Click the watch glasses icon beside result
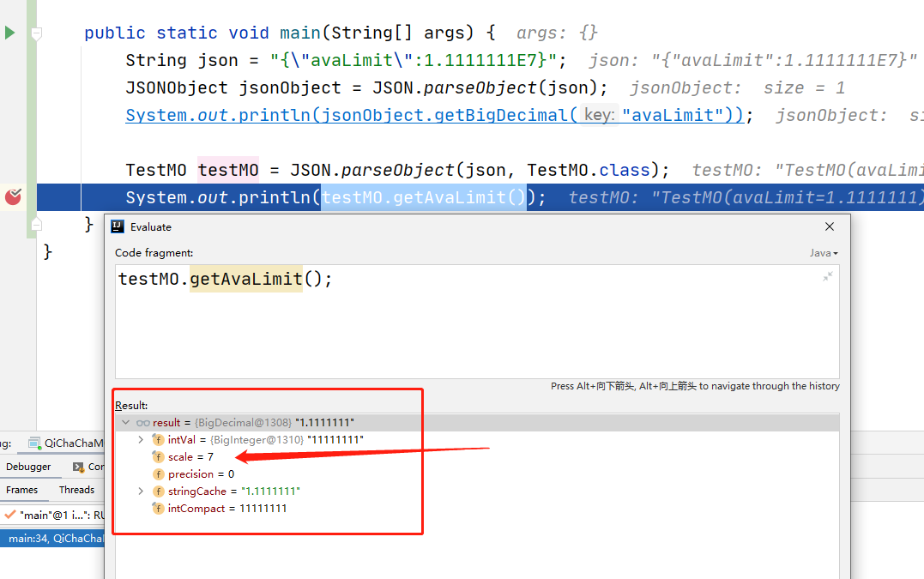Viewport: 924px width, 579px height. pyautogui.click(x=142, y=422)
